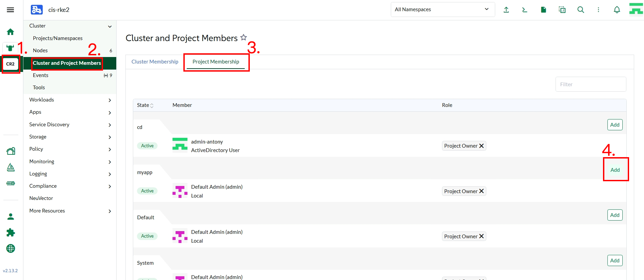644x280 pixels.
Task: Open the Extensions puzzle-piece icon
Action: pos(11,232)
